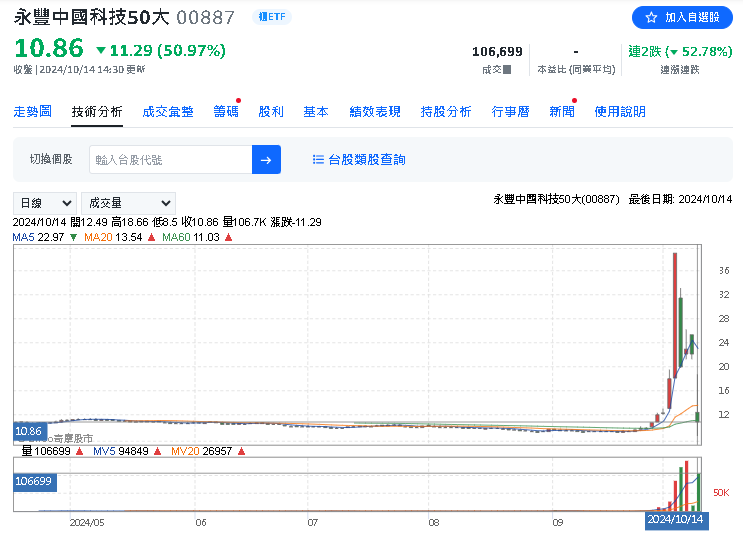Open the 日線 period dropdown
This screenshot has height=536, width=743.
click(x=45, y=203)
